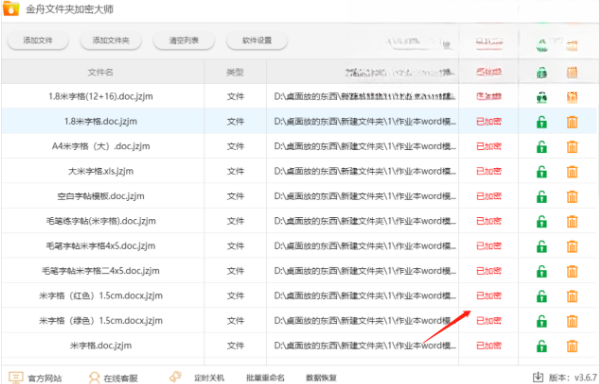This screenshot has height=384, width=599.
Task: Decrypt 米字格.doc.jzjm with green unlock icon
Action: [x=542, y=346]
